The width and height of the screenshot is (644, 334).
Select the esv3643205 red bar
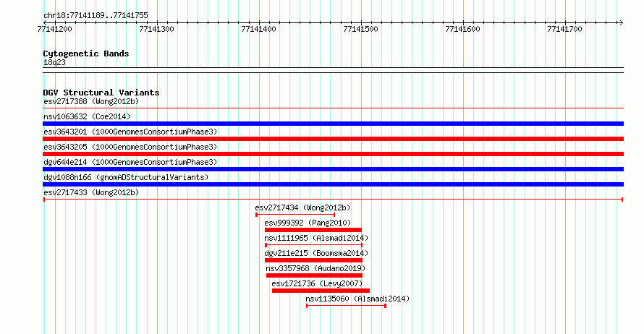coord(333,154)
